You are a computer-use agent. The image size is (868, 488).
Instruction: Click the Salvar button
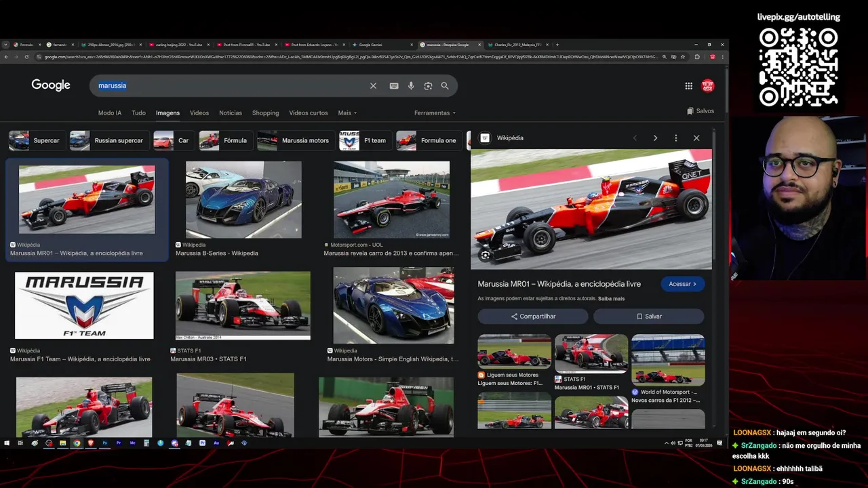[x=649, y=317]
